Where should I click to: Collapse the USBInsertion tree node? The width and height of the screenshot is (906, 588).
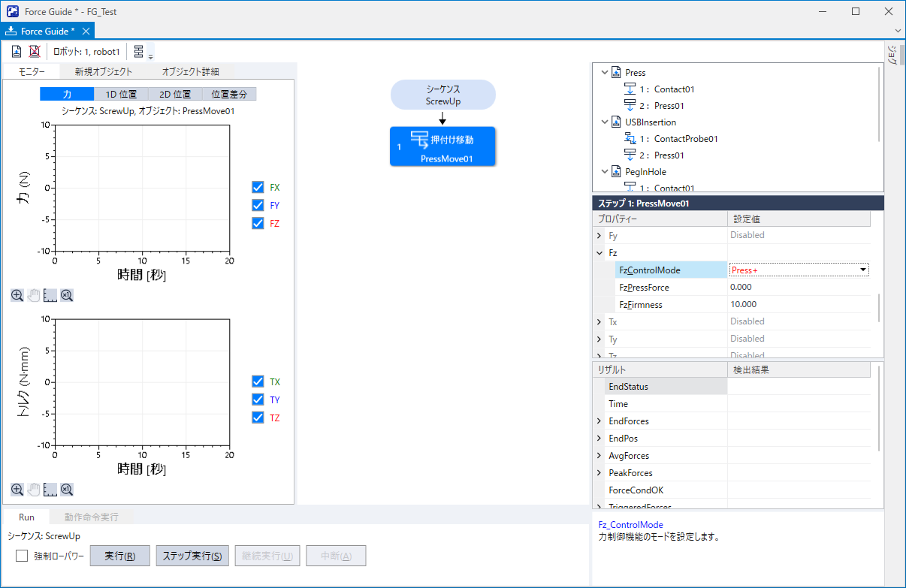pos(604,122)
